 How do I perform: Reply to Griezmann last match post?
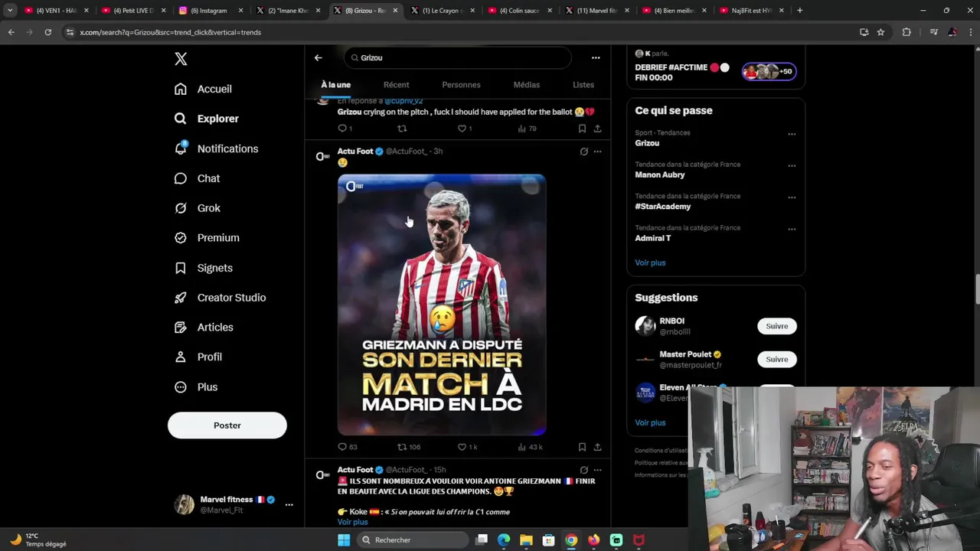348,447
